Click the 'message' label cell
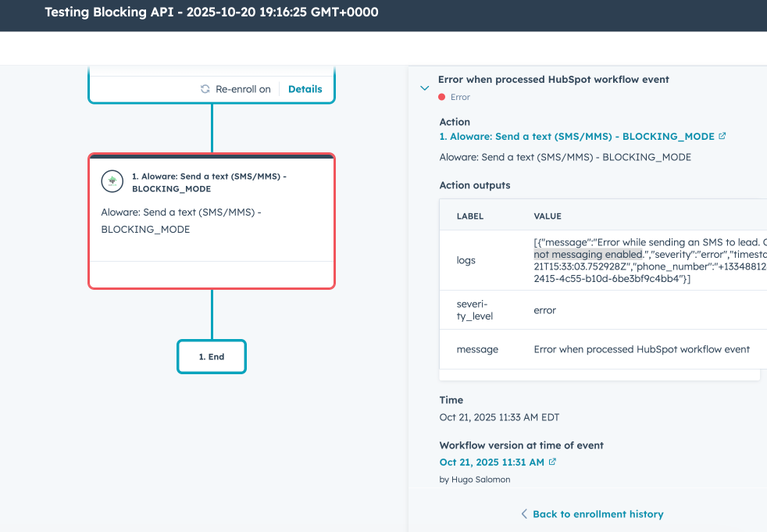 477,349
